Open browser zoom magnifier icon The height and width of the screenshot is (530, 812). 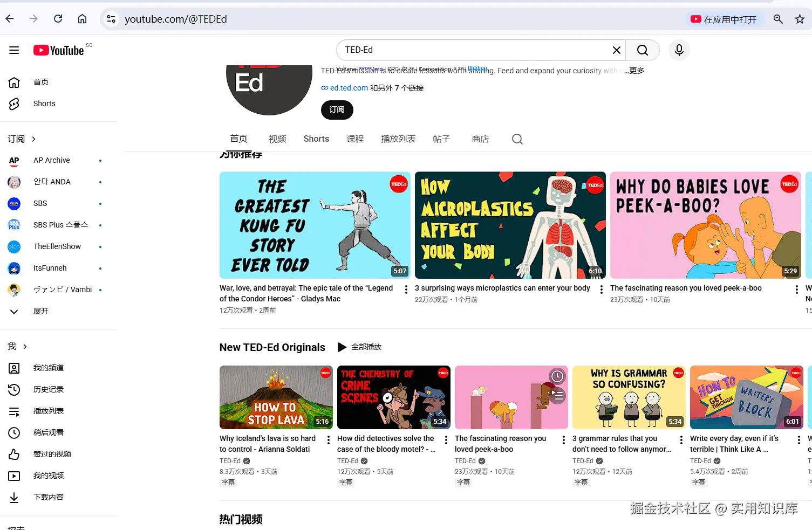[x=778, y=19]
